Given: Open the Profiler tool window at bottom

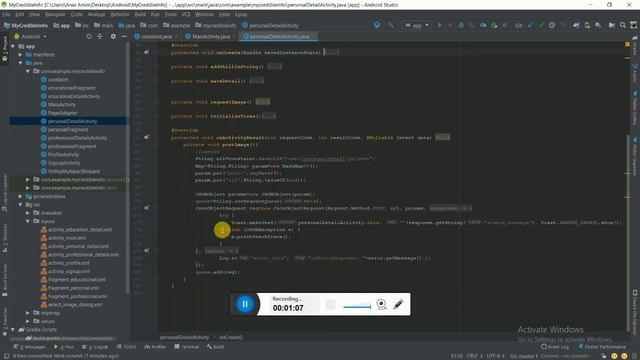Looking at the screenshot, I should coord(155,347).
